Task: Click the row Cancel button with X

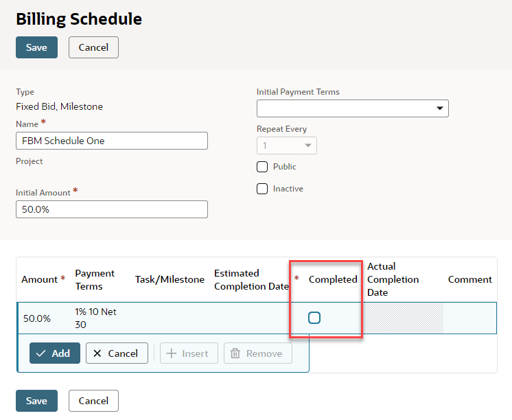Action: [117, 353]
